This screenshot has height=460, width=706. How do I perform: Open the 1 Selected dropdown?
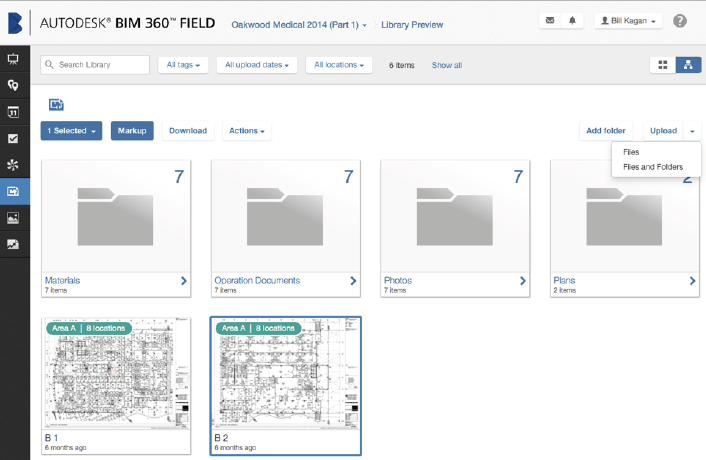71,131
